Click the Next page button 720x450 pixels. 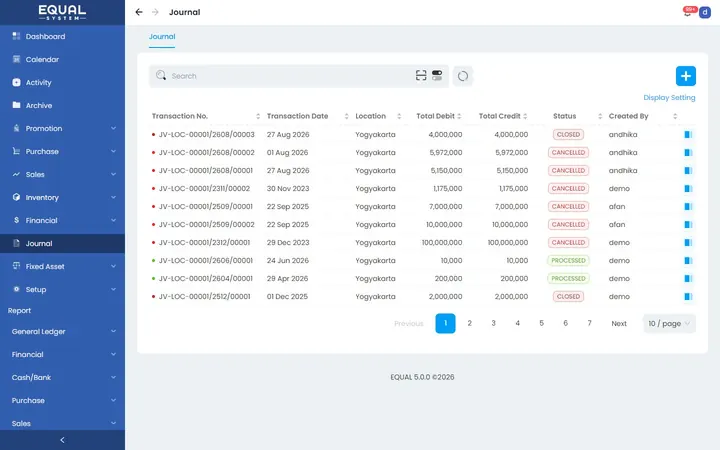pos(619,323)
